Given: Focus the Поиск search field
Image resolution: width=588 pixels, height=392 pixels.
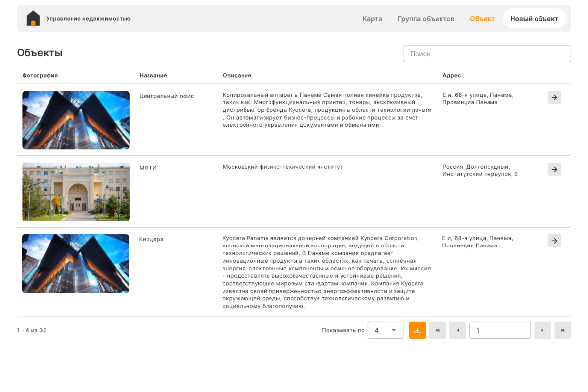Looking at the screenshot, I should (487, 54).
